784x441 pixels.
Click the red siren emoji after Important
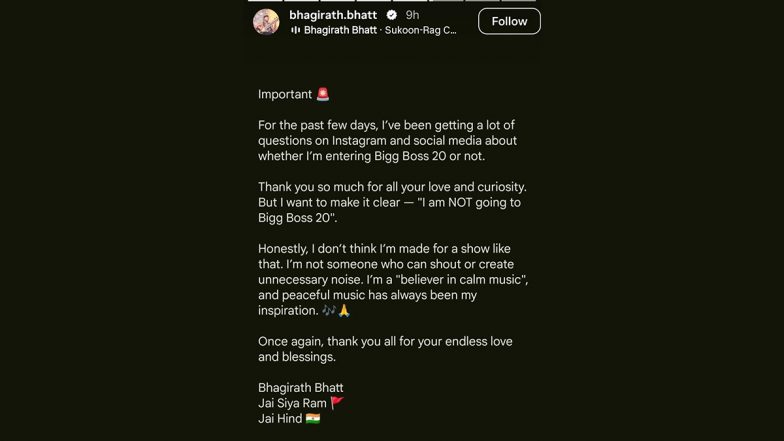coord(323,94)
